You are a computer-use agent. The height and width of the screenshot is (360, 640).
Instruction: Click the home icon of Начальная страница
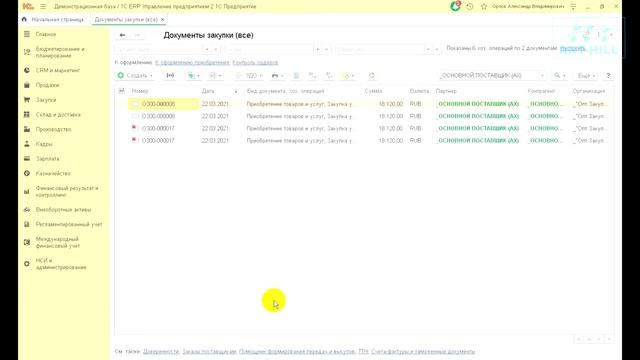pyautogui.click(x=24, y=19)
